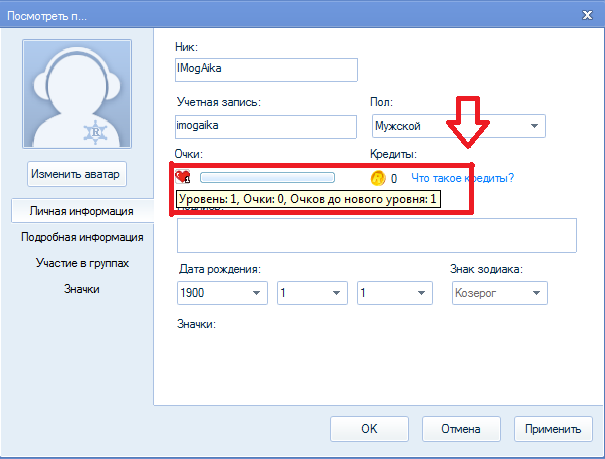The width and height of the screenshot is (605, 459).
Task: Open the Подробная информация tab
Action: click(82, 237)
